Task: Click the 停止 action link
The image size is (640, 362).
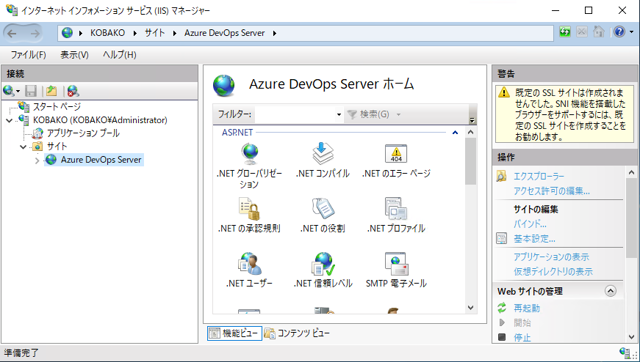Action: pos(522,338)
